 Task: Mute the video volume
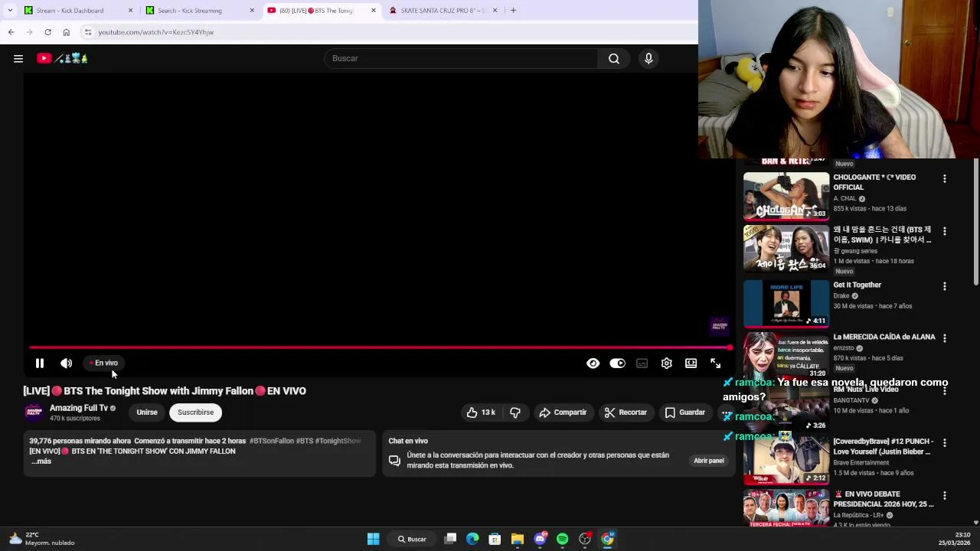pos(67,364)
